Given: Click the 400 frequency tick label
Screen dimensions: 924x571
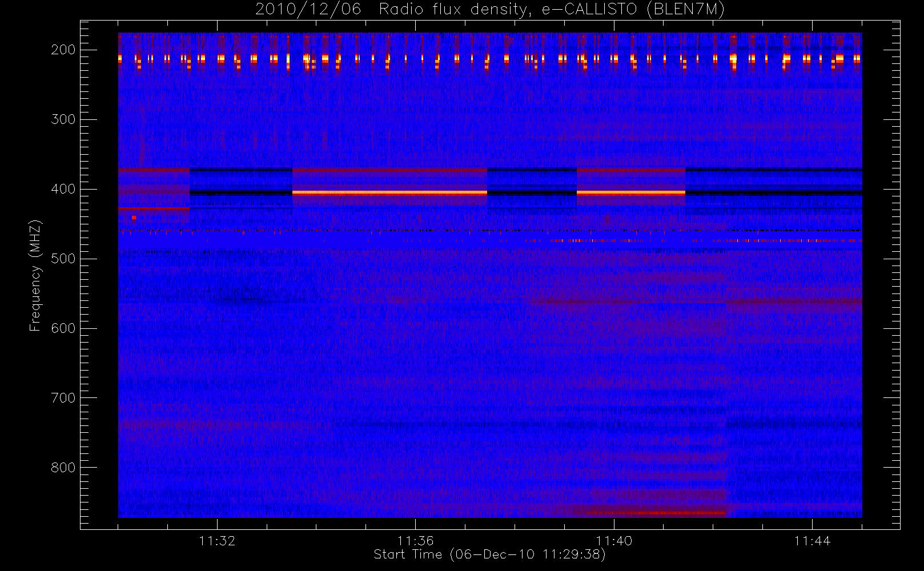Looking at the screenshot, I should pyautogui.click(x=63, y=189).
